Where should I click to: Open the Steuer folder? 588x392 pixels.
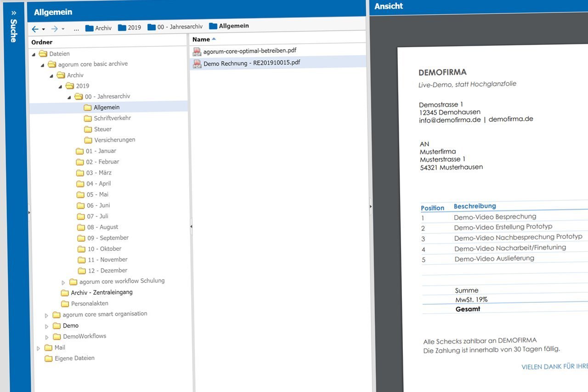(x=103, y=129)
